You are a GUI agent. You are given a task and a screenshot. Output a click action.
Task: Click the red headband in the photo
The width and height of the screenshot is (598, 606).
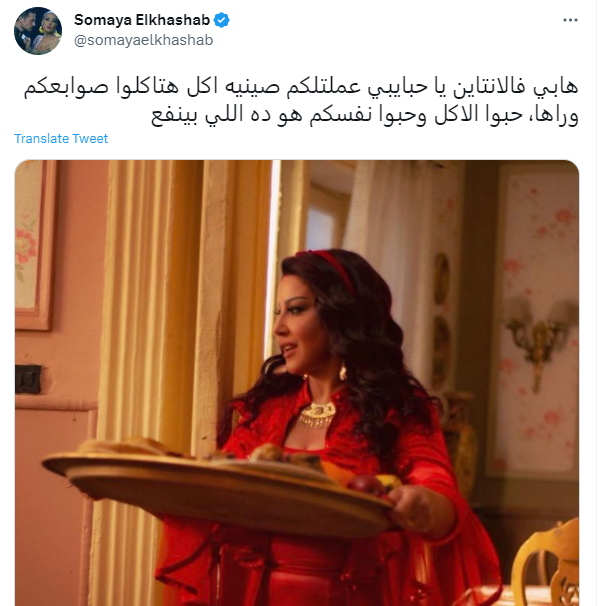point(329,267)
